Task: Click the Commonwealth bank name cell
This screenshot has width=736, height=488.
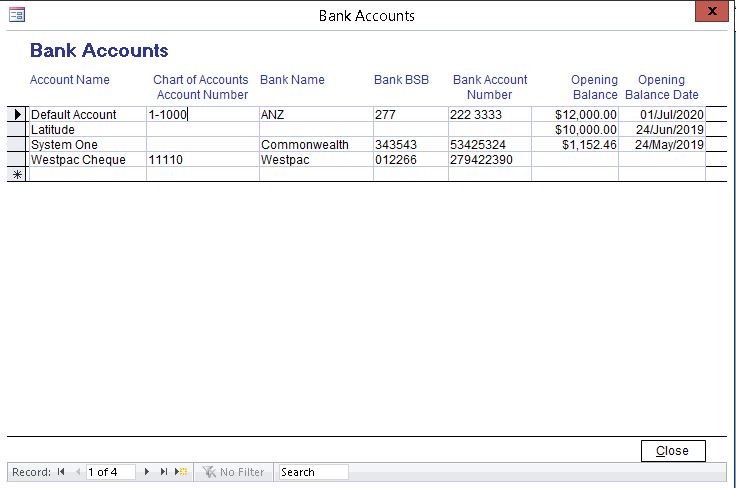Action: [315, 145]
